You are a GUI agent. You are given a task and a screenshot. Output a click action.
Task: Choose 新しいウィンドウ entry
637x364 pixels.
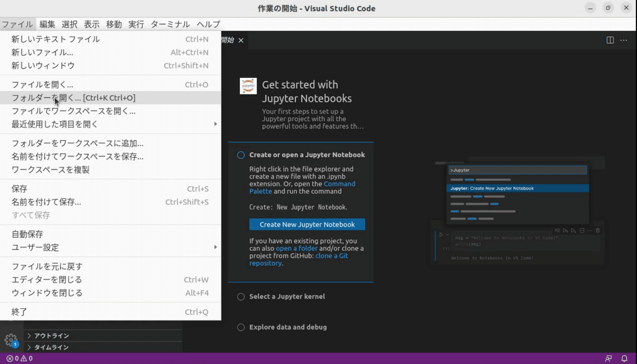pyautogui.click(x=110, y=66)
